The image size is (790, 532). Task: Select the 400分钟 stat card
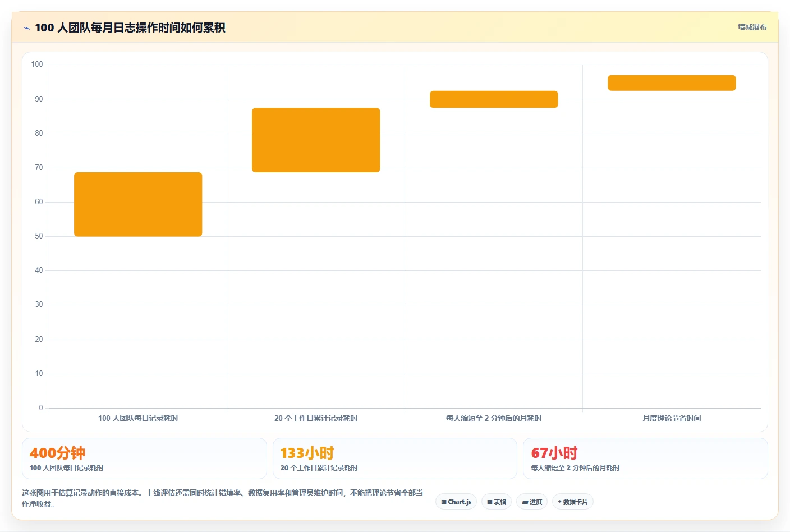point(144,458)
